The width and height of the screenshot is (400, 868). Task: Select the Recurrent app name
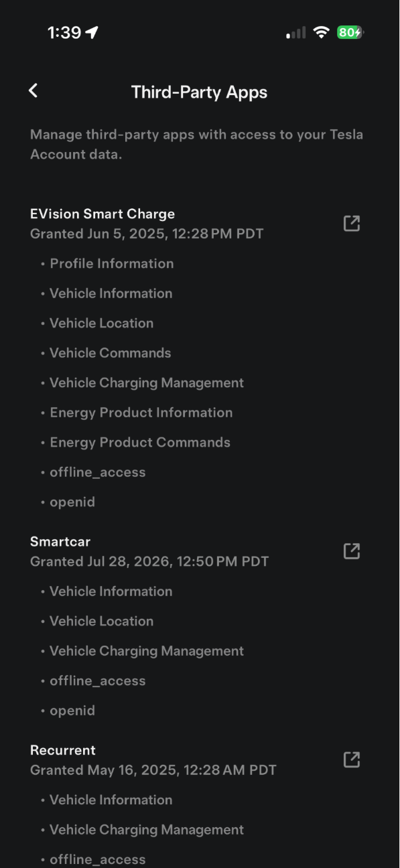63,750
